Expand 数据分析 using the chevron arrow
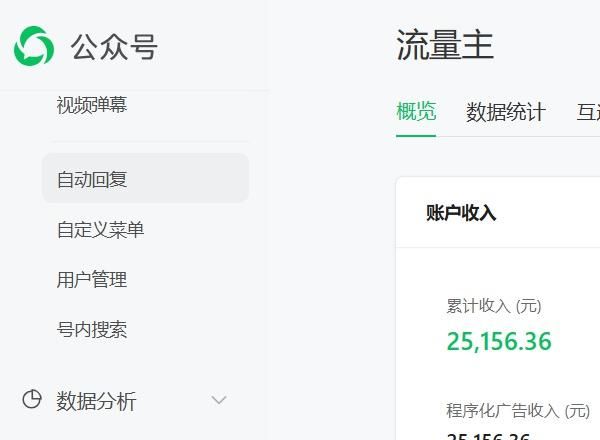Image resolution: width=600 pixels, height=440 pixels. (219, 401)
